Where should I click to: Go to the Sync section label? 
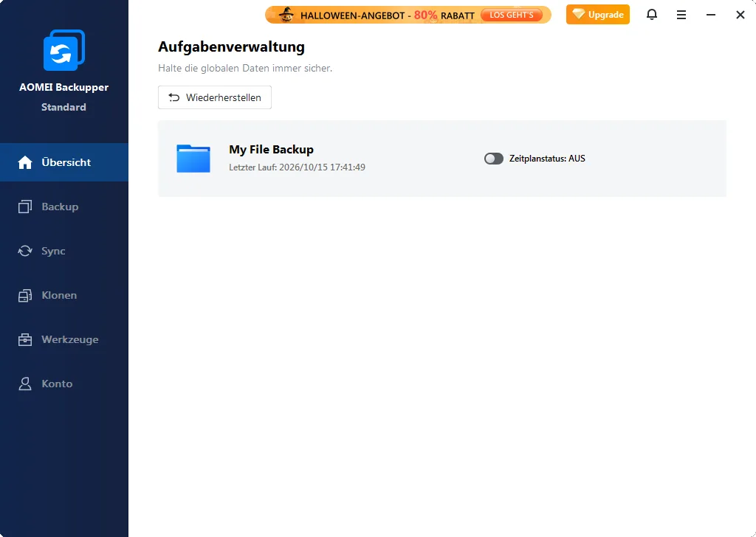[53, 251]
